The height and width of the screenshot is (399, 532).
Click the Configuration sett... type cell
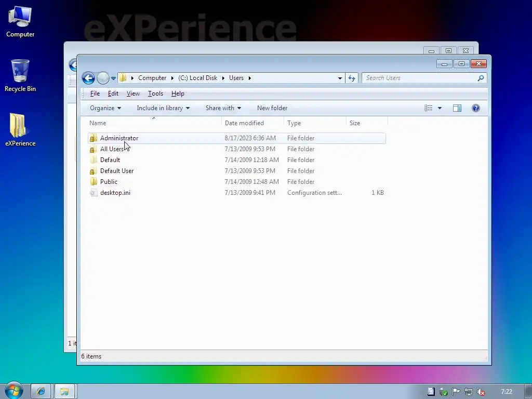point(314,192)
